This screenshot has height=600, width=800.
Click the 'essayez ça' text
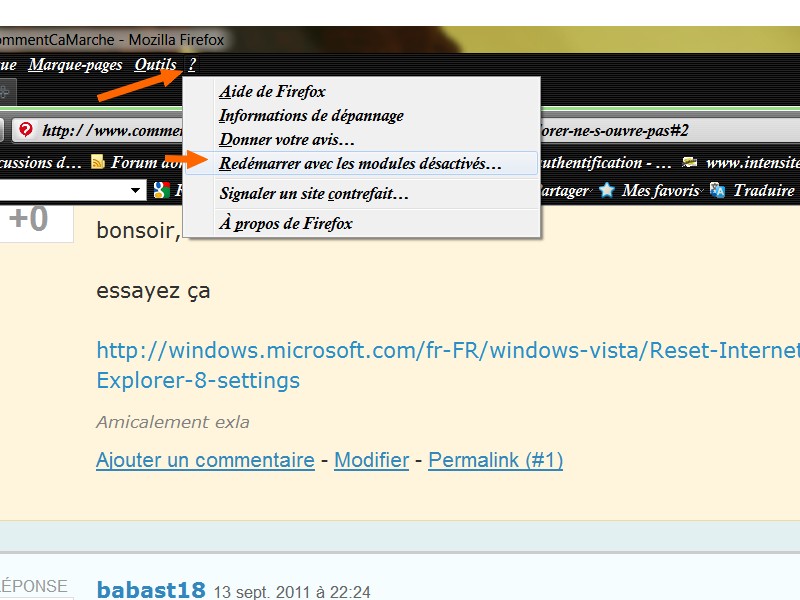click(x=153, y=291)
